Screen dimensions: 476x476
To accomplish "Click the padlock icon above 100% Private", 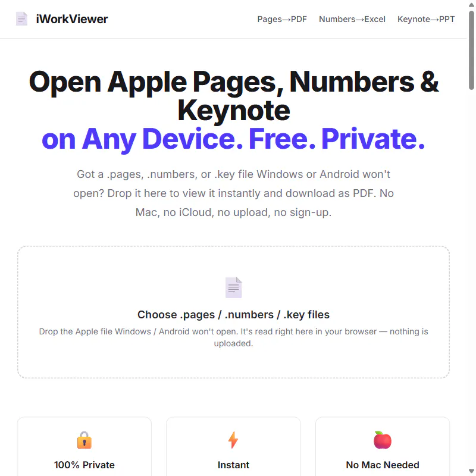I will pos(84,440).
